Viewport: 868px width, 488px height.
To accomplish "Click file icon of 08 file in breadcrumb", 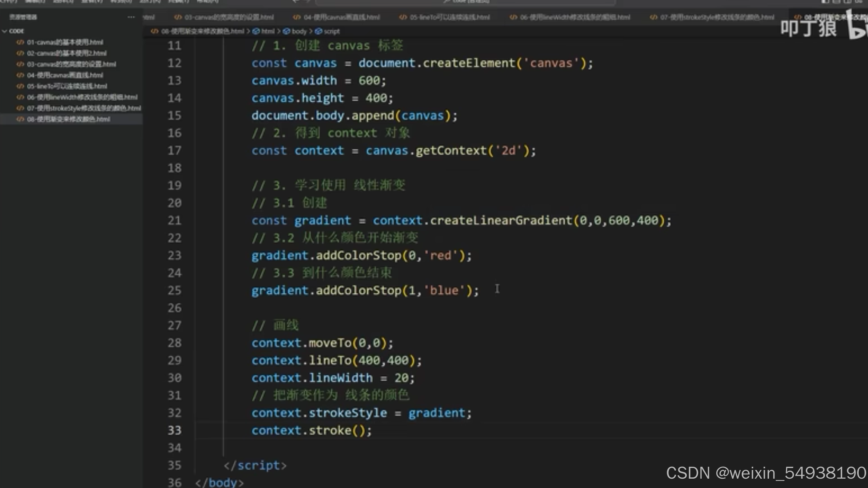I will pyautogui.click(x=154, y=31).
